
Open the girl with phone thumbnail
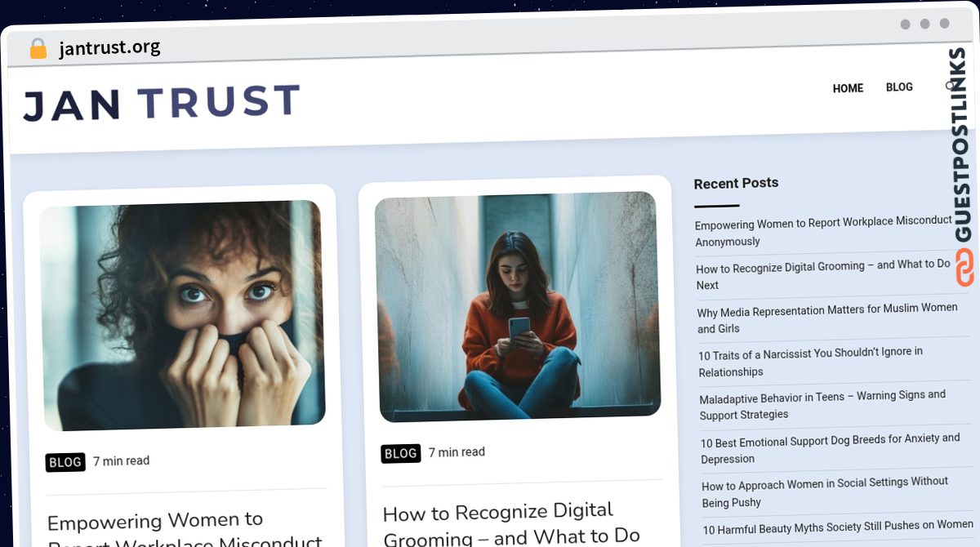[517, 307]
